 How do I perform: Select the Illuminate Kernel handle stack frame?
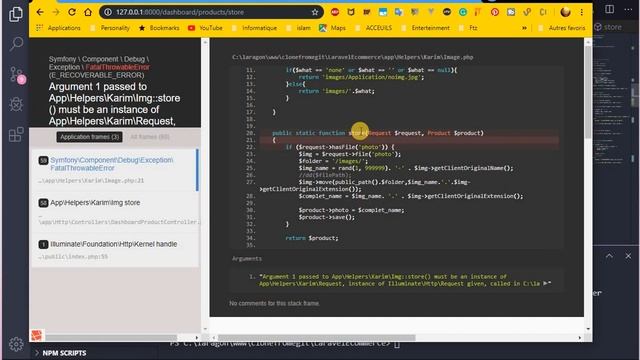pos(116,250)
